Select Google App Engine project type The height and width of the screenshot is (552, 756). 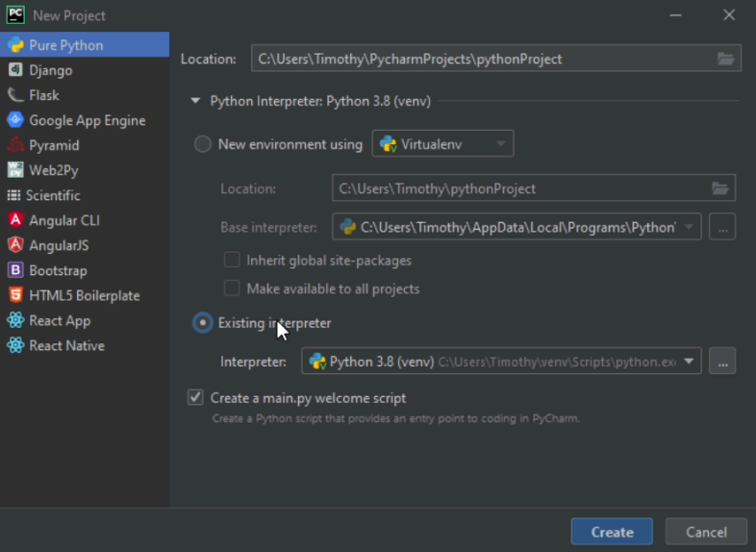(x=85, y=120)
